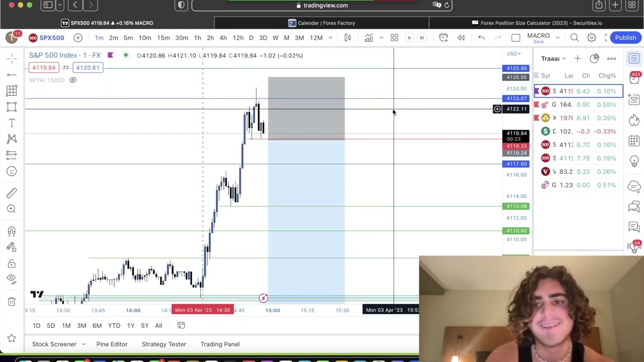Select the trend line drawing tool
644x362 pixels.
12,75
